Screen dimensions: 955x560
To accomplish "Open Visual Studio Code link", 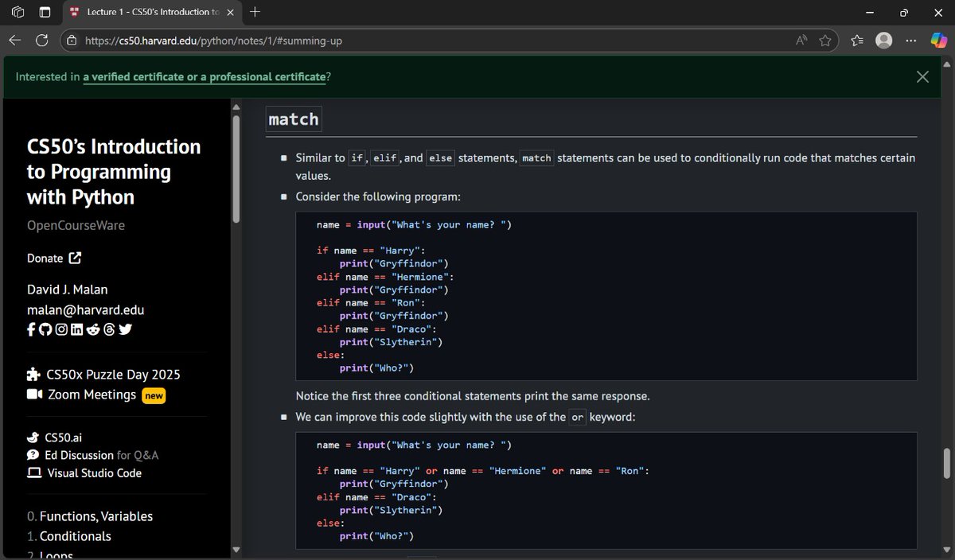I will 94,472.
